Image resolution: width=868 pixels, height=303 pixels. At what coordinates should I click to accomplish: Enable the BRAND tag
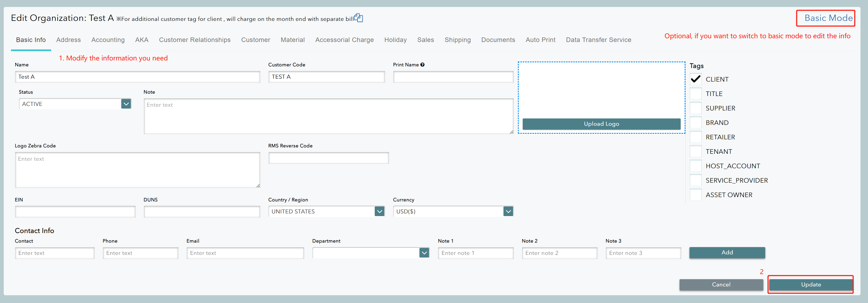[x=695, y=122]
